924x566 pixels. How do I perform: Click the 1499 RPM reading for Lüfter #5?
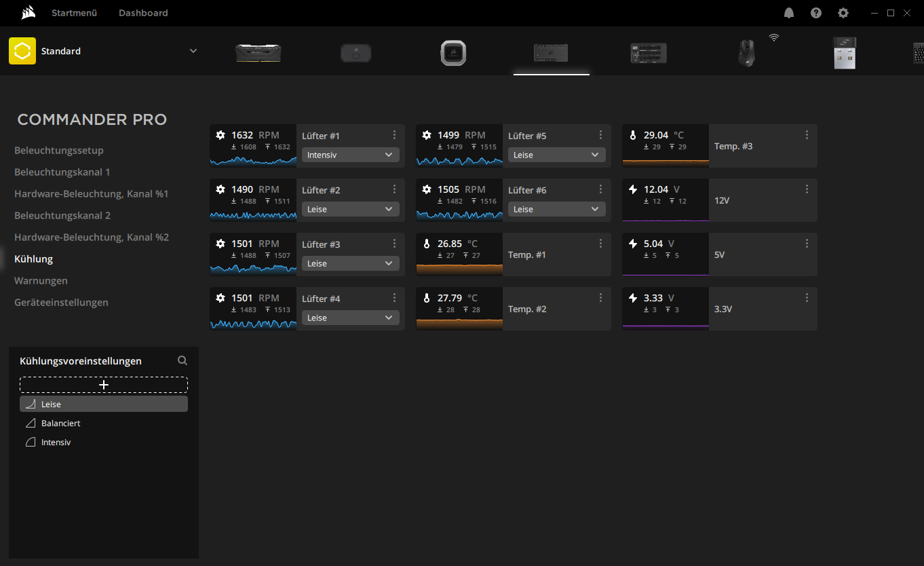(x=461, y=135)
